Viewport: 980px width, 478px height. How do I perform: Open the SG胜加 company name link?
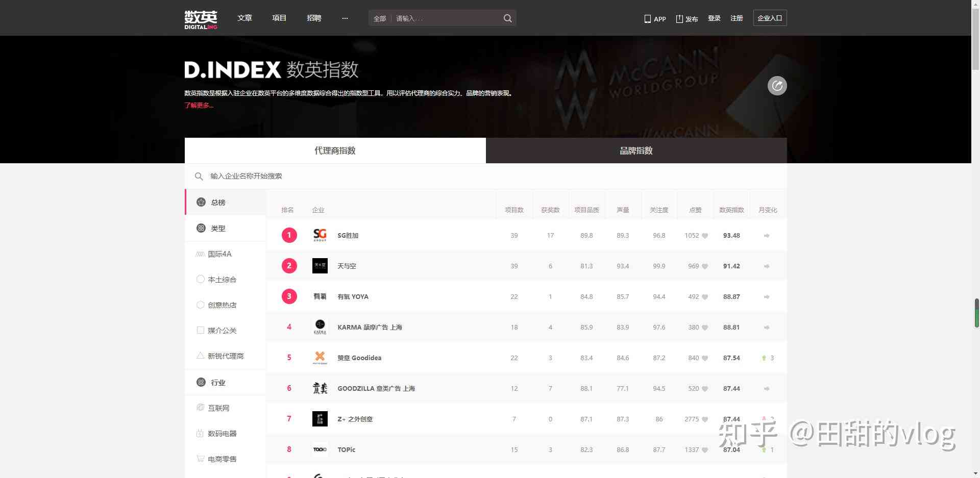click(348, 235)
